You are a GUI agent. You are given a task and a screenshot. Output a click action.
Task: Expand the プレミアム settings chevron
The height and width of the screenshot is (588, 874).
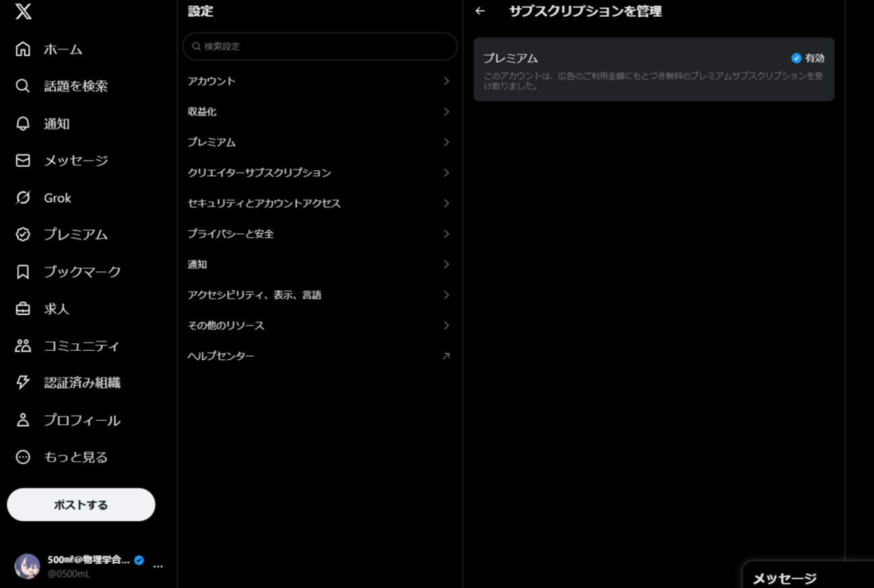[446, 142]
